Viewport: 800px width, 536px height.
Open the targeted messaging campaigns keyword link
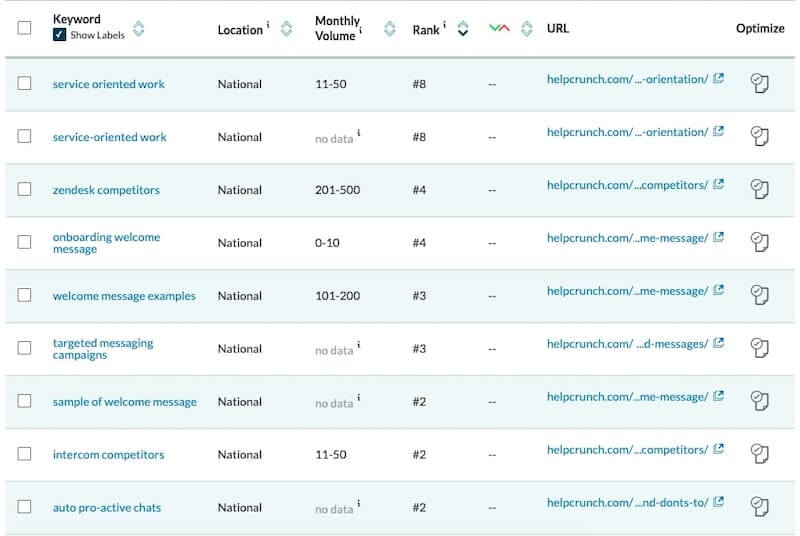click(103, 349)
